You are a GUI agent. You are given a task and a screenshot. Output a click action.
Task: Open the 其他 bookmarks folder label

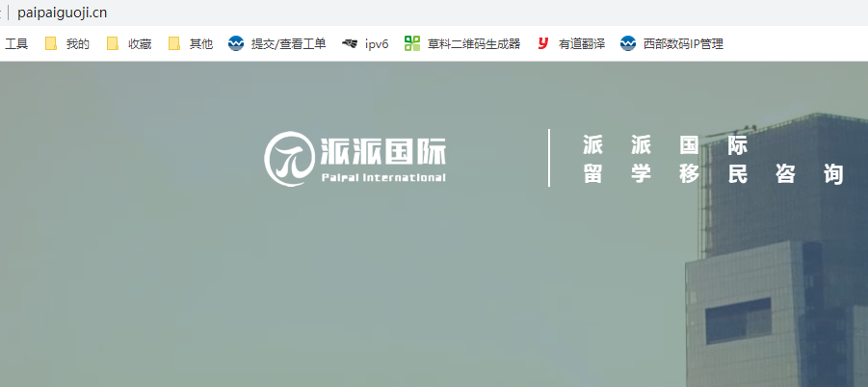201,43
